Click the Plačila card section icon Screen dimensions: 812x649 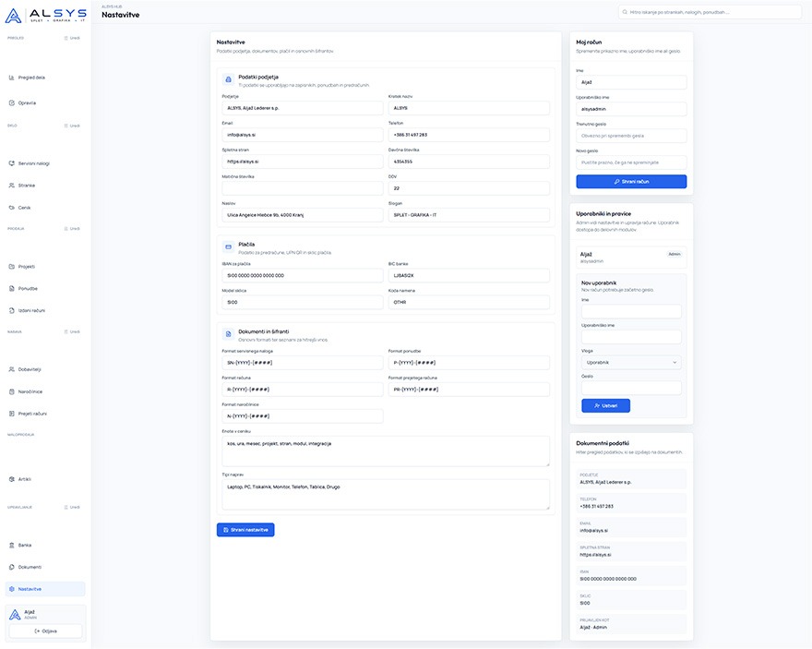228,247
